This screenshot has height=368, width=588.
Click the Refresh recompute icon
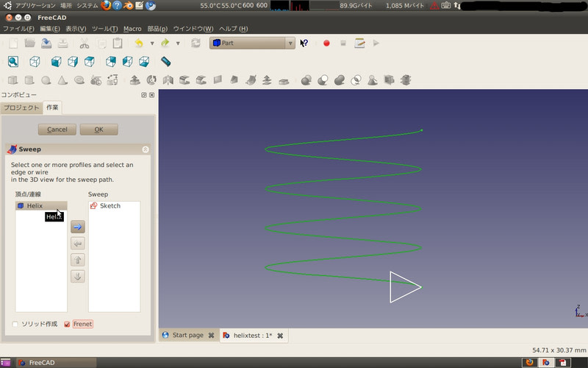coord(196,43)
